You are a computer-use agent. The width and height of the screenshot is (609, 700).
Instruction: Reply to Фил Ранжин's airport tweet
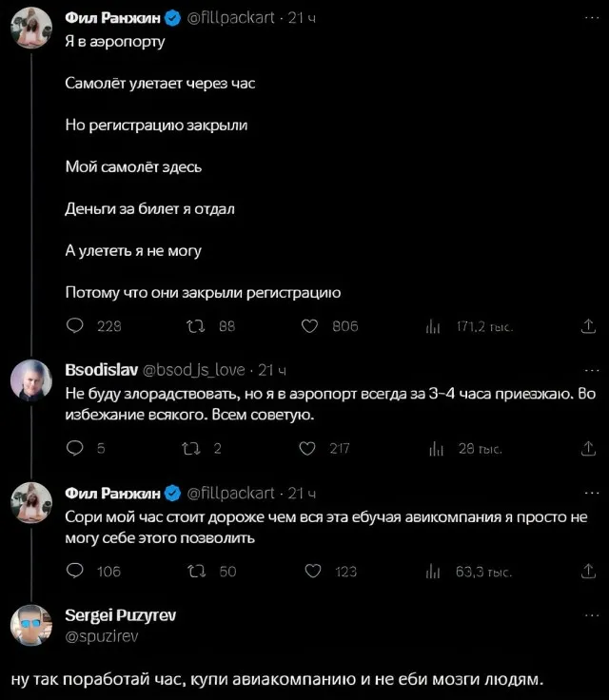click(x=75, y=326)
